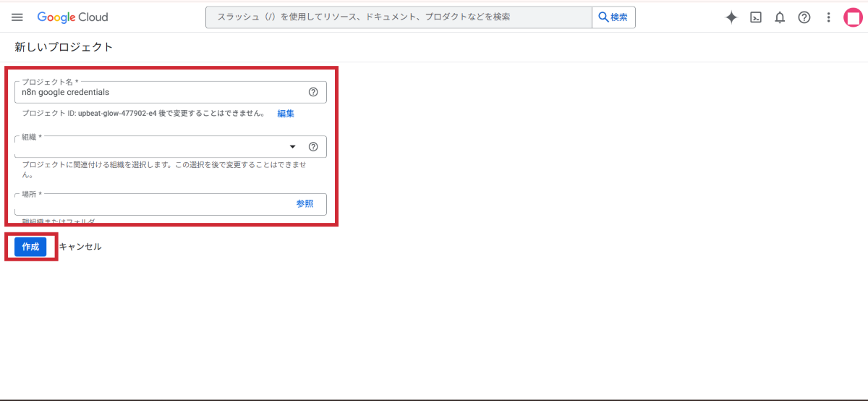Click the help icon in 組織 field
Image resolution: width=868 pixels, height=401 pixels.
313,147
